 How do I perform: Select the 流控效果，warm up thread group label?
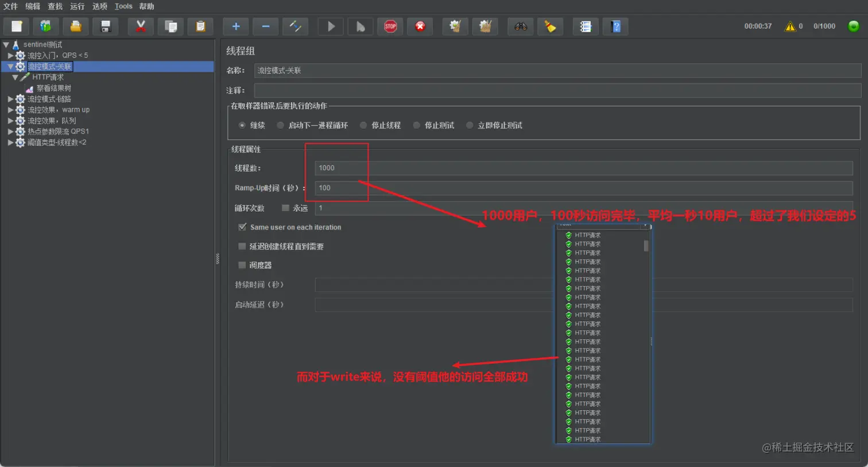click(x=59, y=110)
